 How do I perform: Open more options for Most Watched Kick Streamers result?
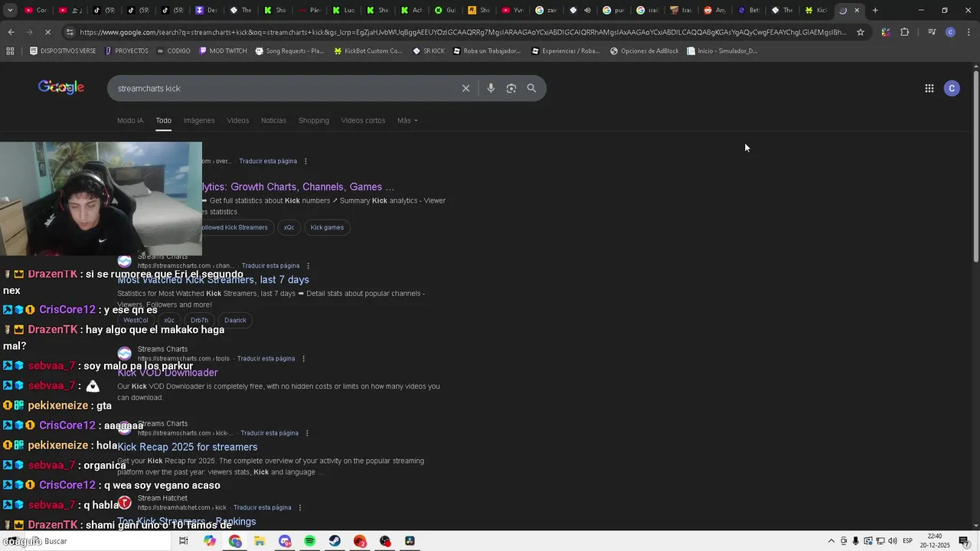(309, 266)
